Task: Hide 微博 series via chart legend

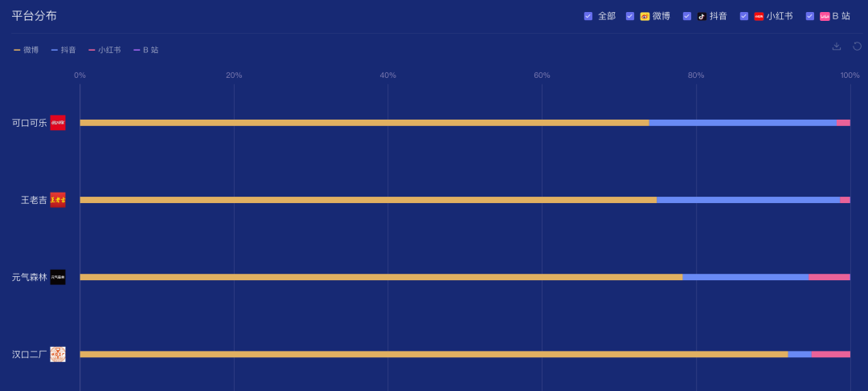Action: pos(26,50)
